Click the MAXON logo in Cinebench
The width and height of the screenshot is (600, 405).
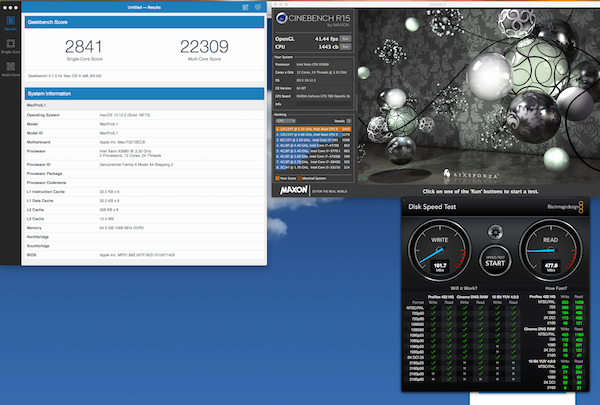click(x=293, y=190)
